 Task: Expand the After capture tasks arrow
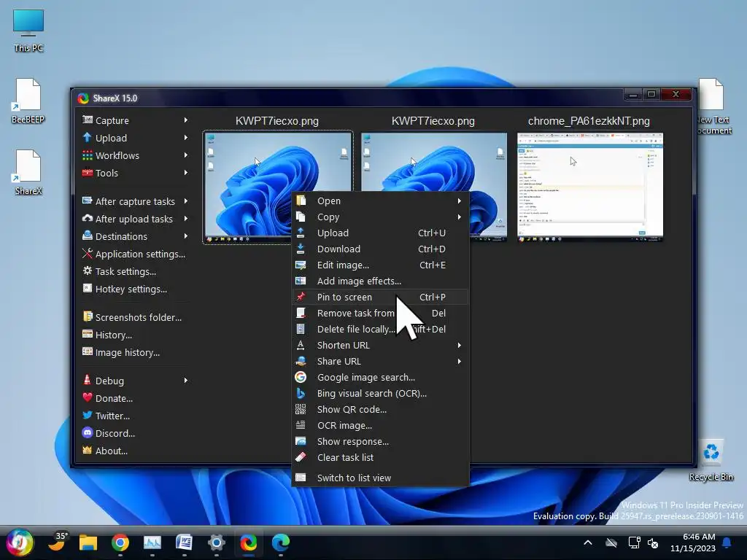pyautogui.click(x=186, y=201)
